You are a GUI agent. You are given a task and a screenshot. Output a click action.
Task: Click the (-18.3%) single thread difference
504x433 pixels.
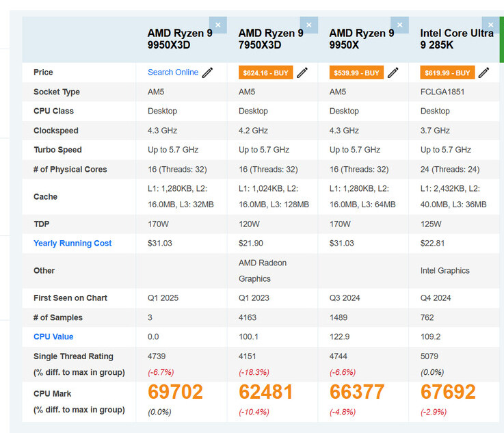[254, 372]
